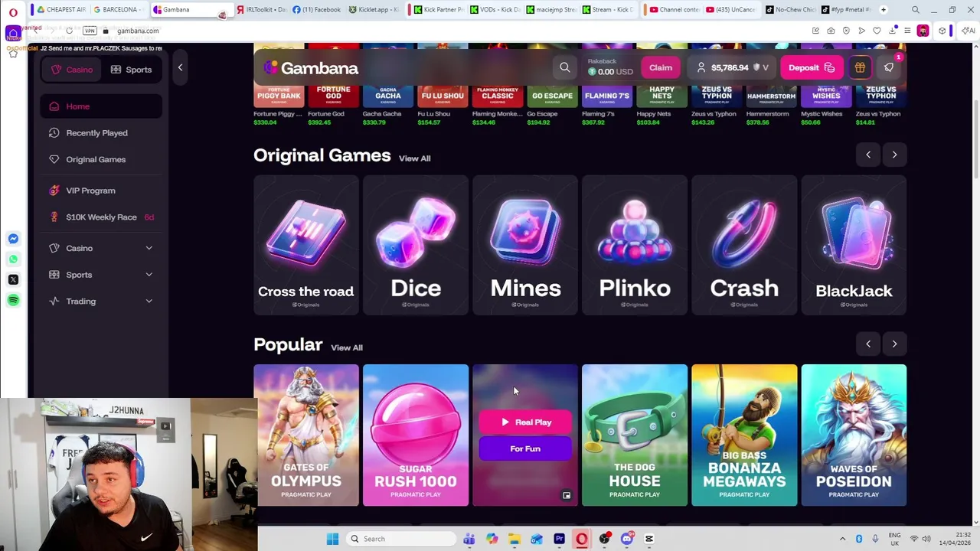Switch to the Casino tab in sidebar
Image resolution: width=980 pixels, height=551 pixels.
coord(72,70)
